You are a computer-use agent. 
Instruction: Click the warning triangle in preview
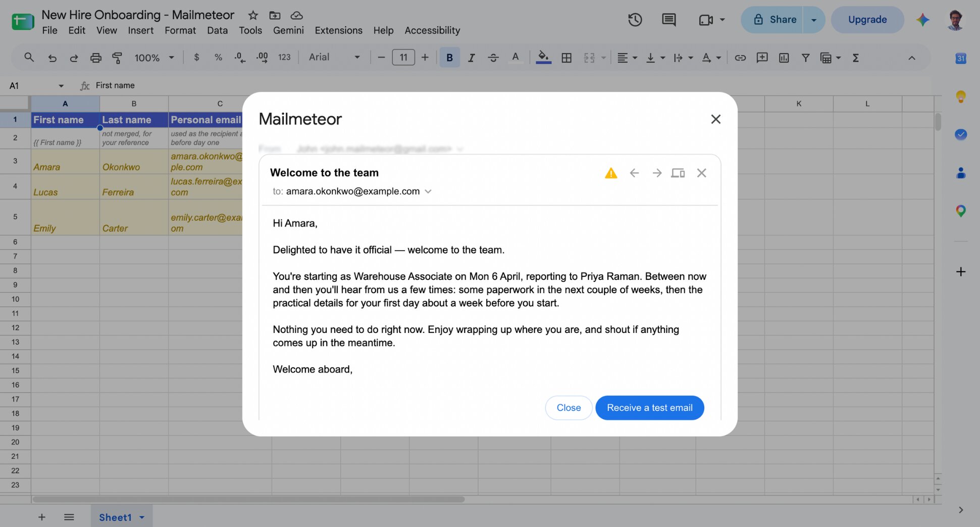point(611,173)
